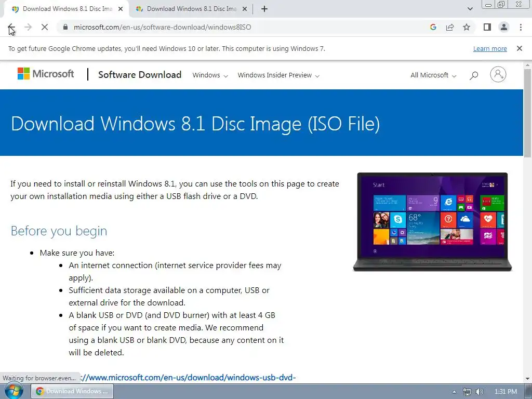Click the Chrome taskbar button Download Windows
This screenshot has width=532, height=399.
pyautogui.click(x=72, y=392)
